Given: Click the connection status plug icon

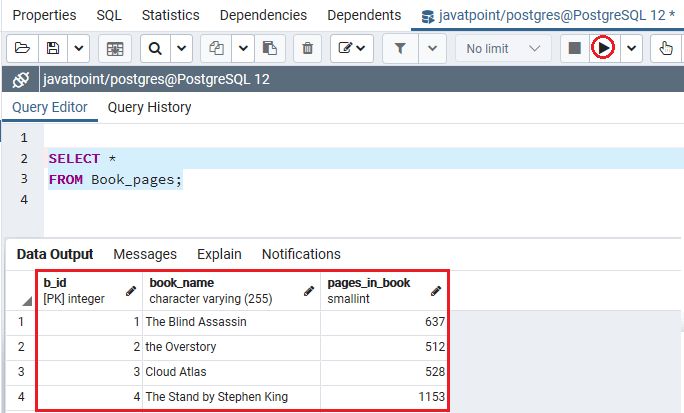Looking at the screenshot, I should coord(21,79).
